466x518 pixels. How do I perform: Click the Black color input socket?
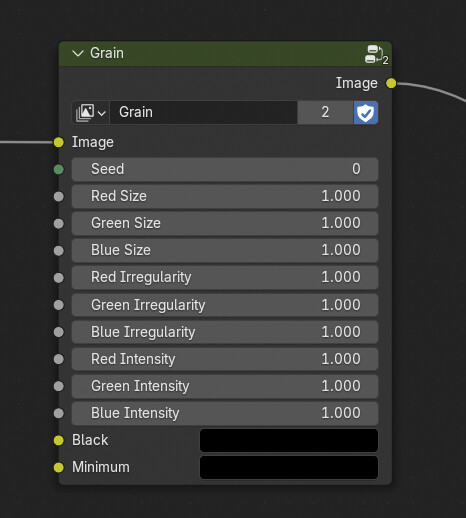[59, 440]
